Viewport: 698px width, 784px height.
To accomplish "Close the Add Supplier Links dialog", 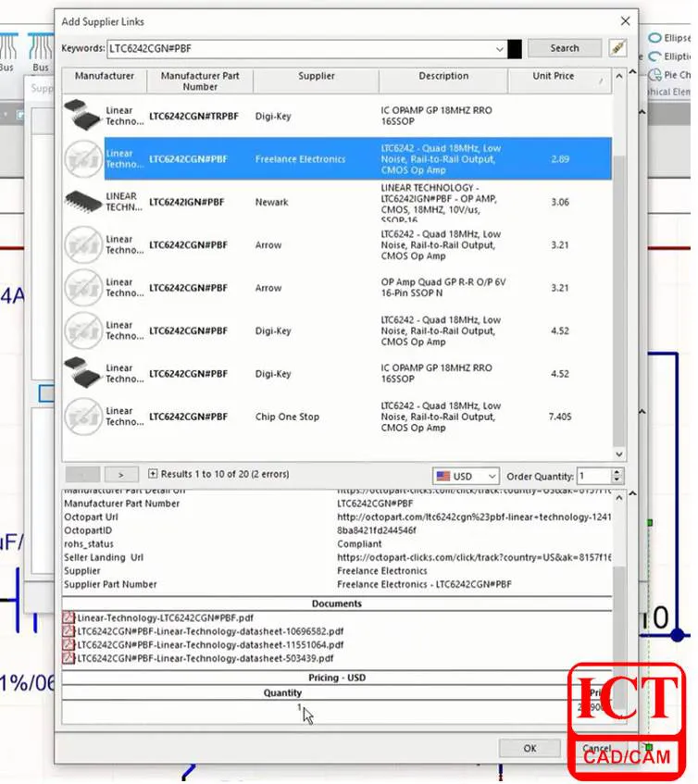I will [625, 21].
